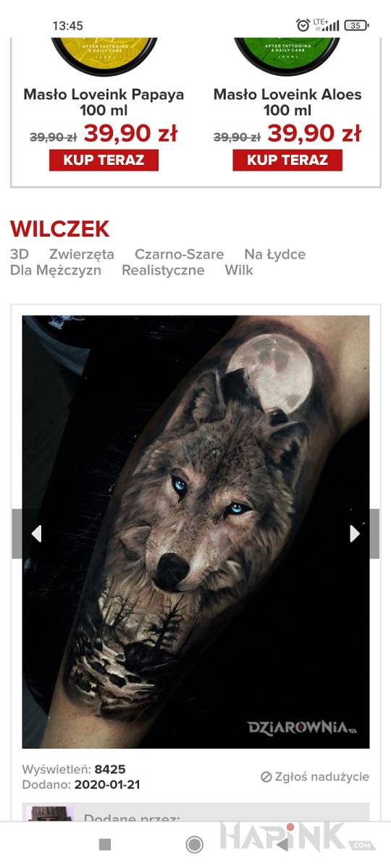Viewport: 391px width, 868px height.
Task: Show the previous tattoo with left arrow
Action: [36, 534]
